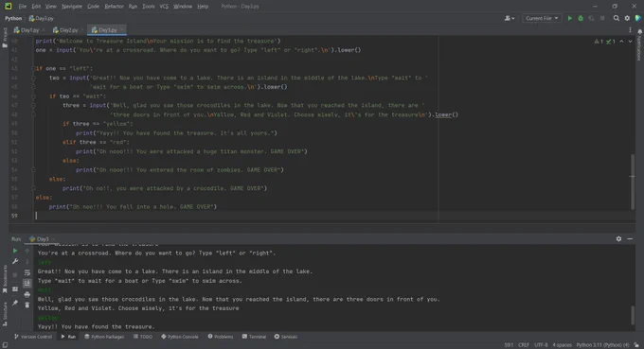This screenshot has width=644, height=349.
Task: Pin the Run tab with pin icon
Action: click(x=15, y=303)
